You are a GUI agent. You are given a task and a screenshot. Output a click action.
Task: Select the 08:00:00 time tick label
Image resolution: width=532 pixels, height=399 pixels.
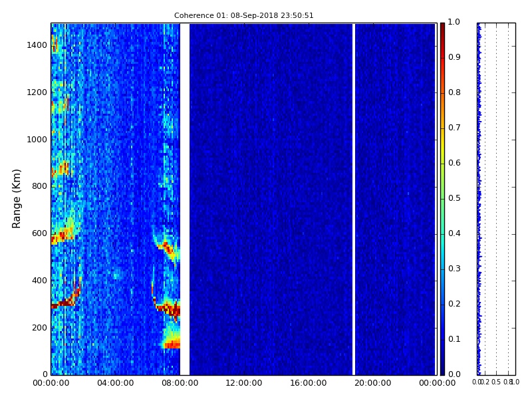pyautogui.click(x=180, y=383)
